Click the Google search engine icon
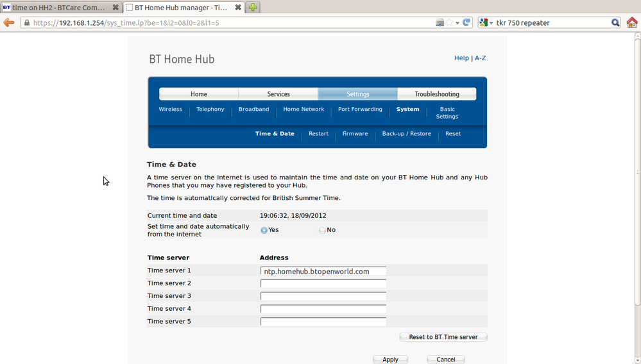The height and width of the screenshot is (364, 641). coord(484,23)
